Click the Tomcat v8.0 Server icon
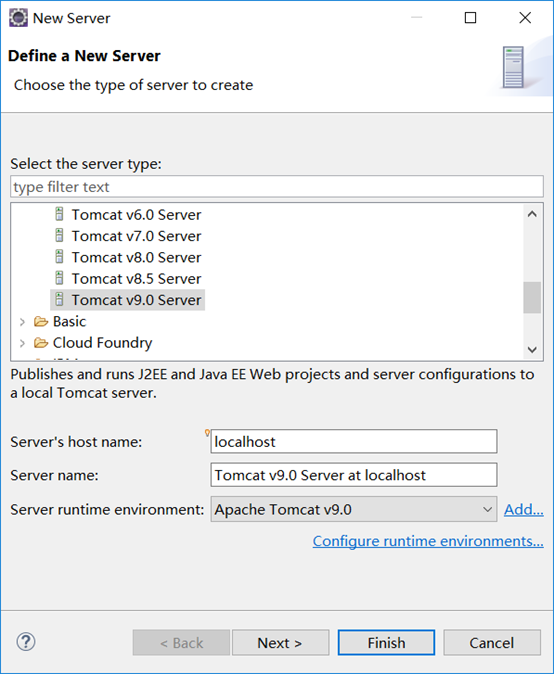 click(x=59, y=257)
